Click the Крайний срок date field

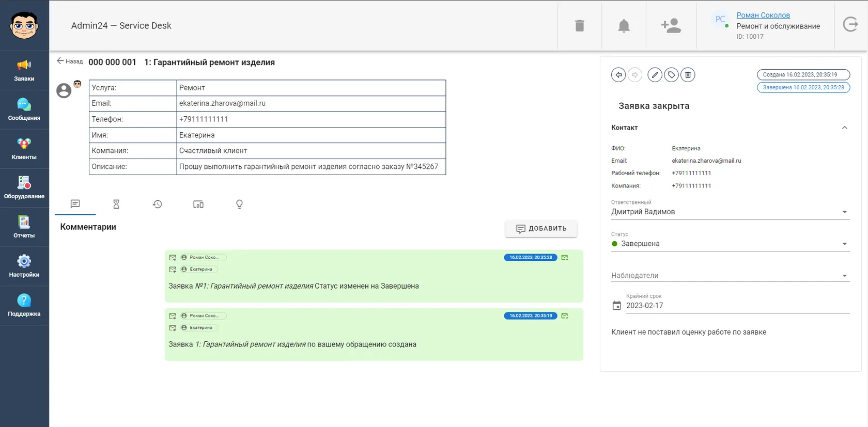[737, 306]
